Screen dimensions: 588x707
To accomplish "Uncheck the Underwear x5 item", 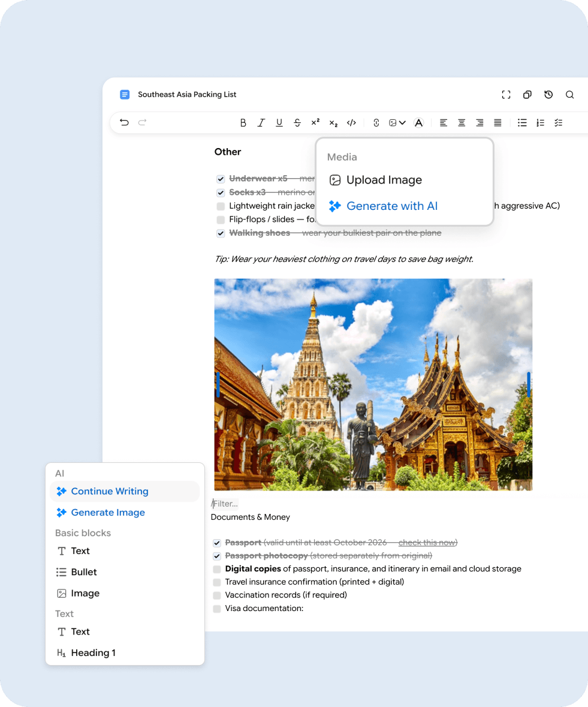I will 221,179.
